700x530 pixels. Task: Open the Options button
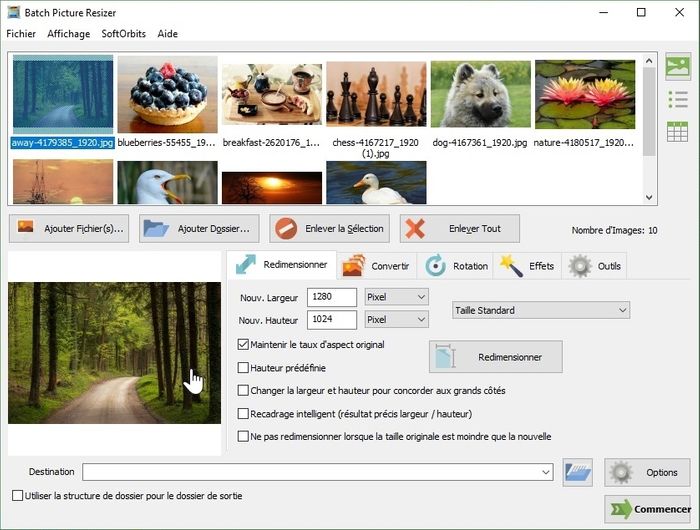click(647, 472)
